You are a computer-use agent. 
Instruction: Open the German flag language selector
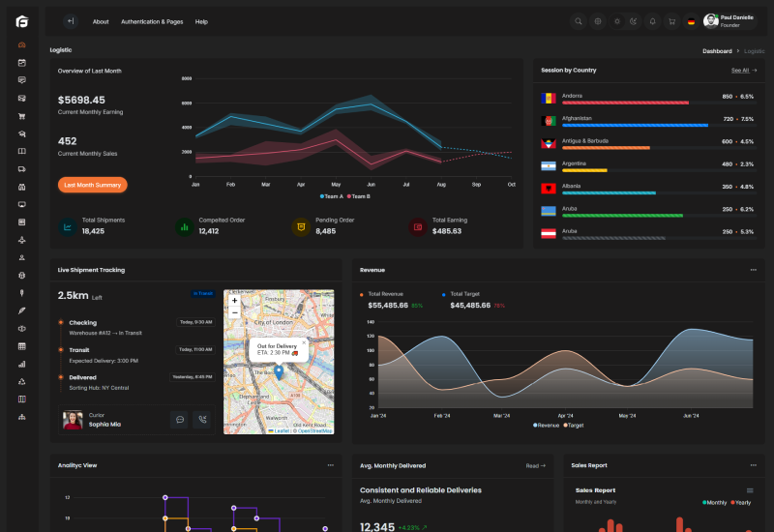(691, 21)
